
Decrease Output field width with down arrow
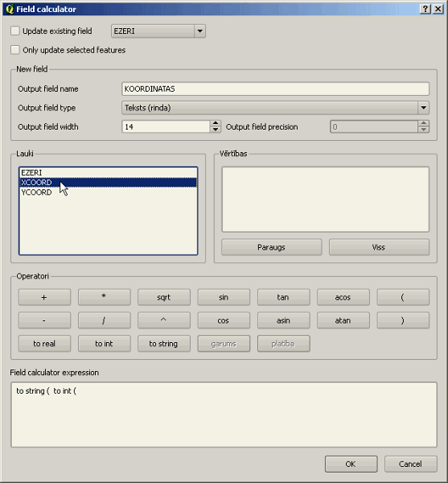pyautogui.click(x=216, y=130)
